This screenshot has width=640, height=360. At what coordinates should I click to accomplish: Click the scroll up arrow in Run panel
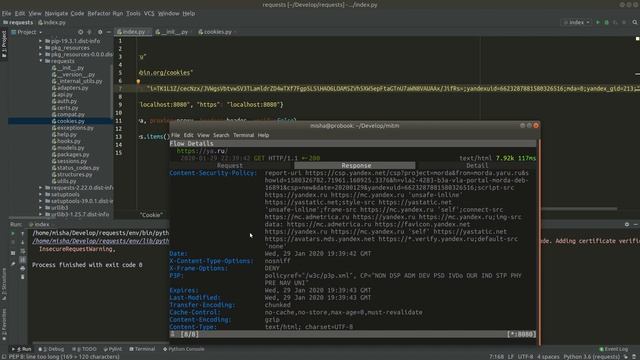[22, 233]
